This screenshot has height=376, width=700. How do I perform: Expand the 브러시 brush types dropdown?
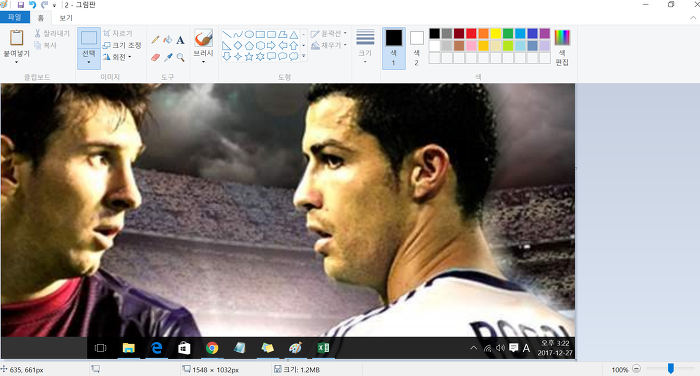tap(204, 62)
